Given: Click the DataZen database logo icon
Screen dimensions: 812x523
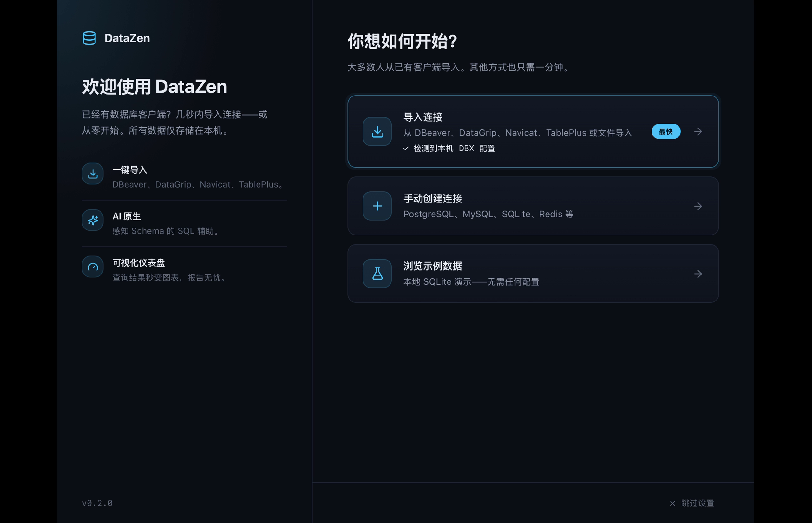Looking at the screenshot, I should click(89, 38).
